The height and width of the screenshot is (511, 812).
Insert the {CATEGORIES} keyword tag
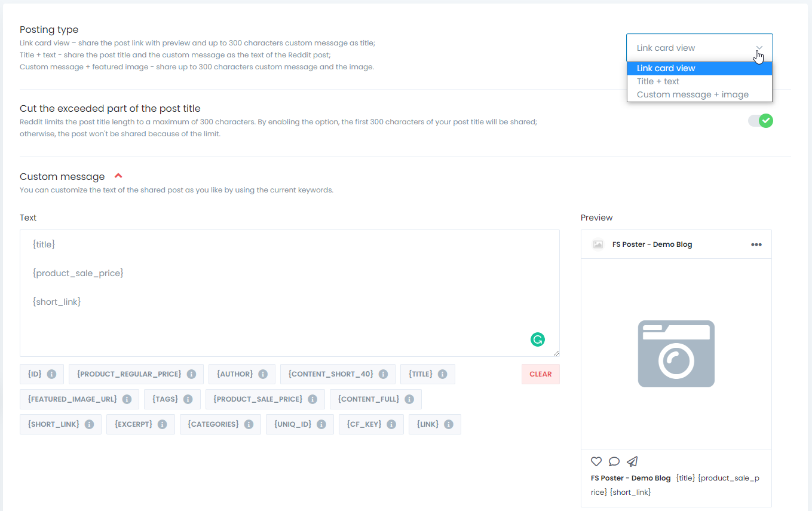220,424
